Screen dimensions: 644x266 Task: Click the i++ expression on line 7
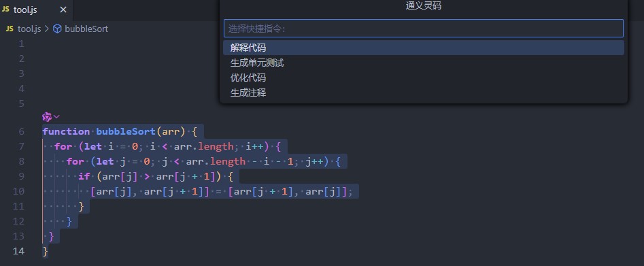tap(254, 146)
